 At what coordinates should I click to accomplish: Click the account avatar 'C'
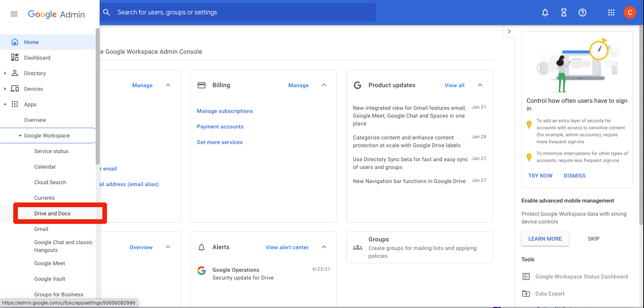(x=630, y=12)
